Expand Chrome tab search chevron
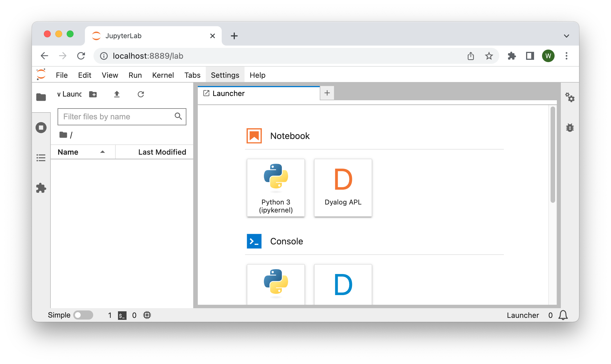Image resolution: width=611 pixels, height=364 pixels. point(566,36)
